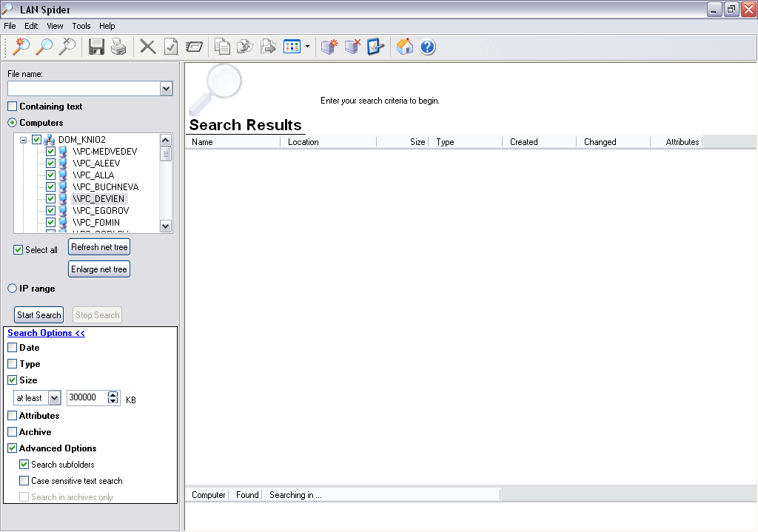
Task: Click the home icon in toolbar
Action: [404, 47]
